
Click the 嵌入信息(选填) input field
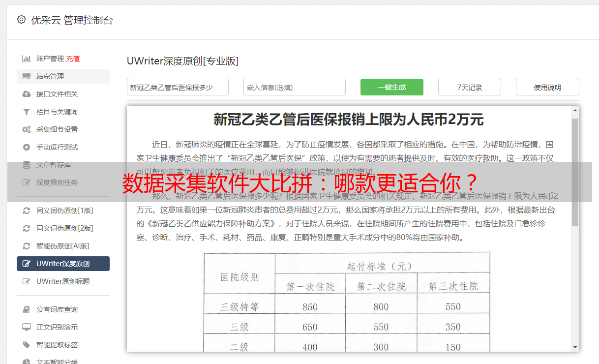coord(295,87)
